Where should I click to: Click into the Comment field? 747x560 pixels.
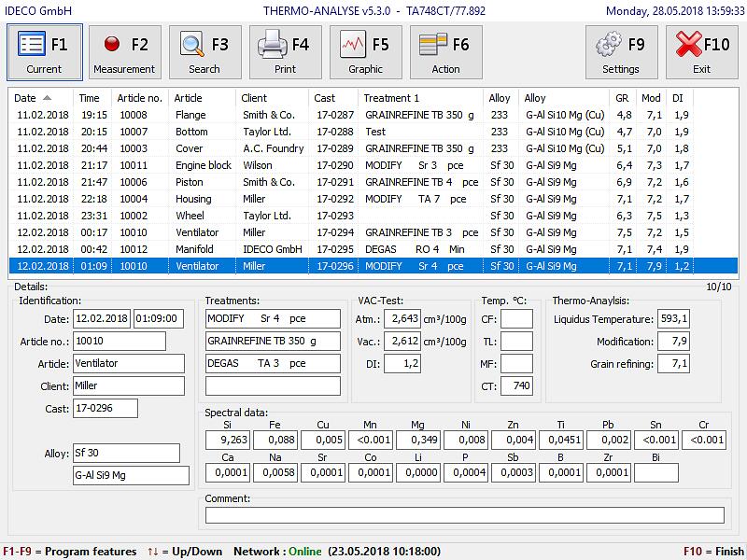[464, 515]
